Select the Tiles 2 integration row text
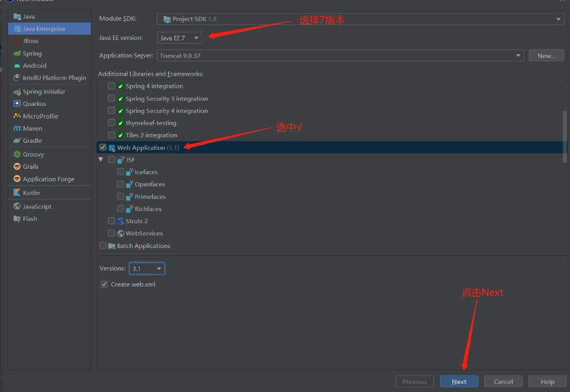The height and width of the screenshot is (392, 570). point(151,135)
